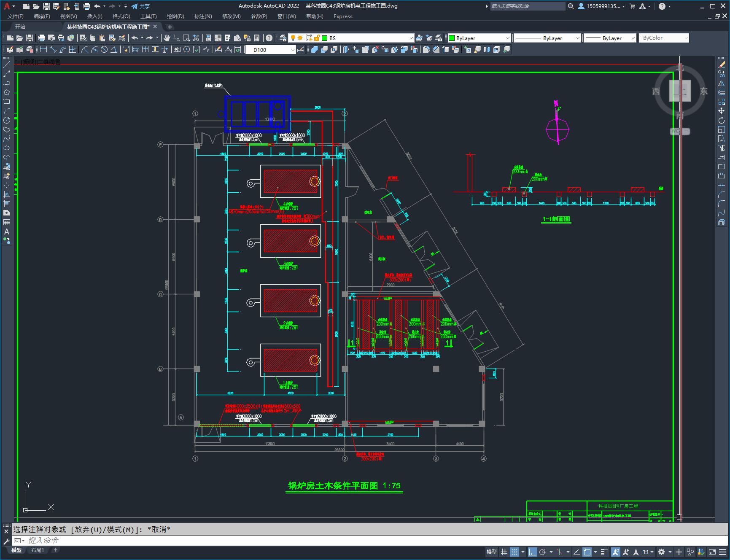The image size is (730, 560).
Task: Click the 共享 share button
Action: pos(140,6)
